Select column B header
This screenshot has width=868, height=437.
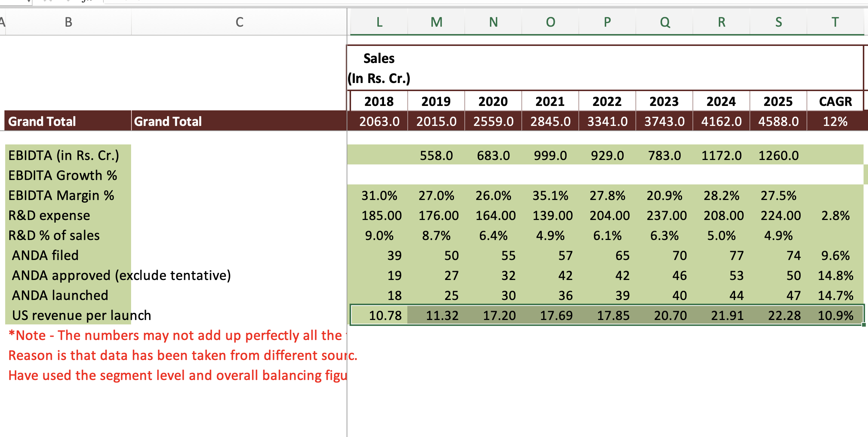(69, 22)
